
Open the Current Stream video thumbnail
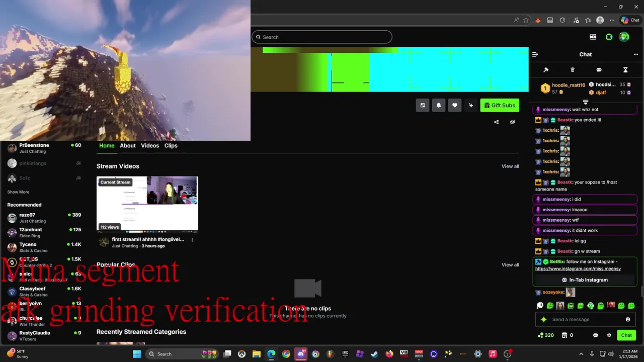(x=147, y=204)
